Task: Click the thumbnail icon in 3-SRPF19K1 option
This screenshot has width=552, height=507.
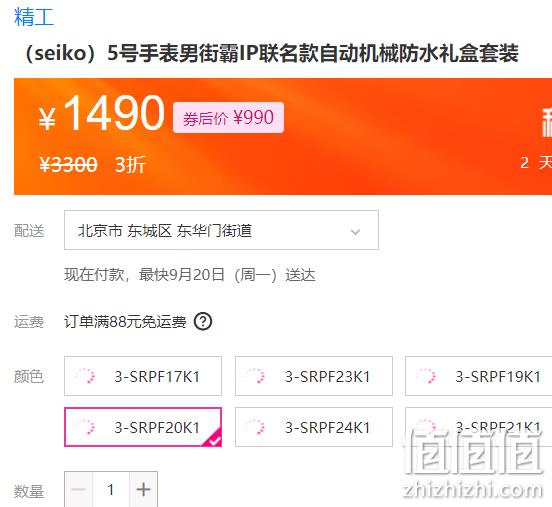Action: [x=426, y=376]
